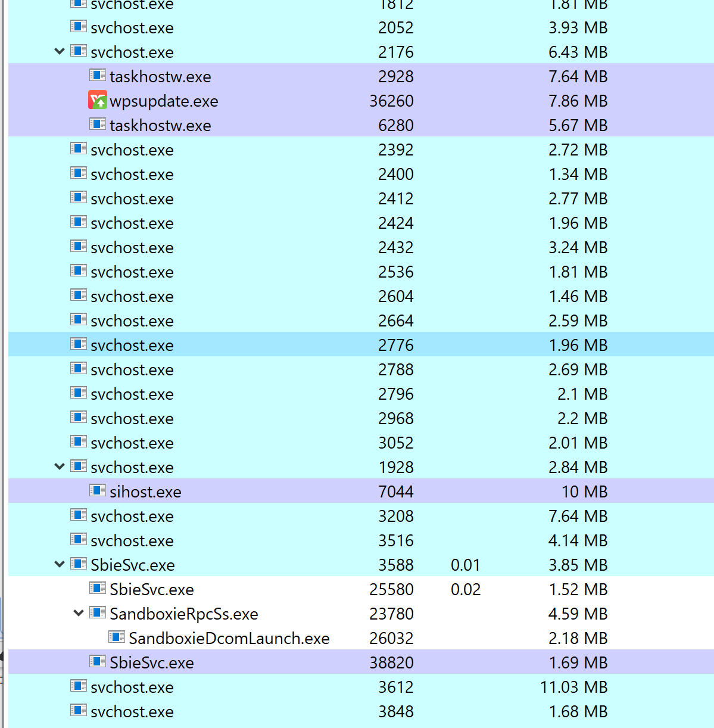Collapse the svchost.exe PID 2176 branch
714x728 pixels.
pyautogui.click(x=59, y=51)
